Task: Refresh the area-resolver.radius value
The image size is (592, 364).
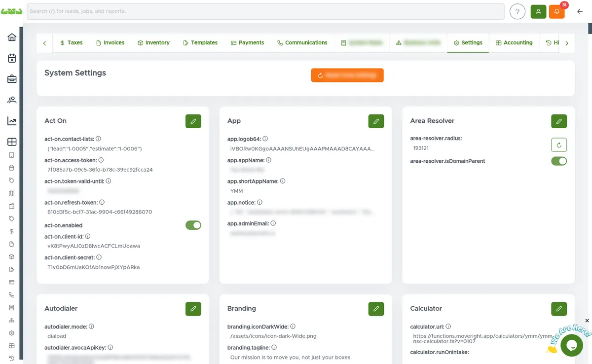Action: click(558, 145)
